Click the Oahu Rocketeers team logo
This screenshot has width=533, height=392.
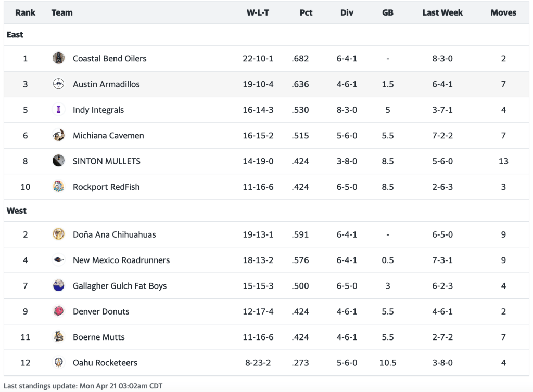click(58, 363)
